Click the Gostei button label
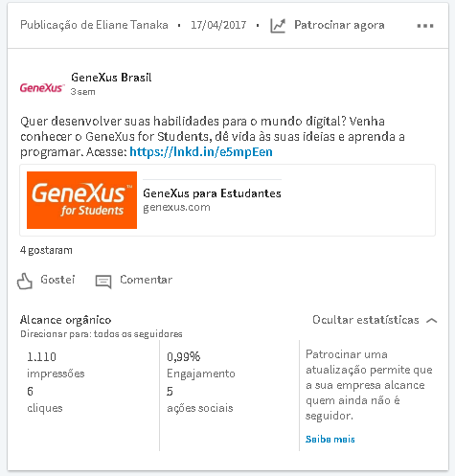The image size is (455, 476). coord(57,280)
